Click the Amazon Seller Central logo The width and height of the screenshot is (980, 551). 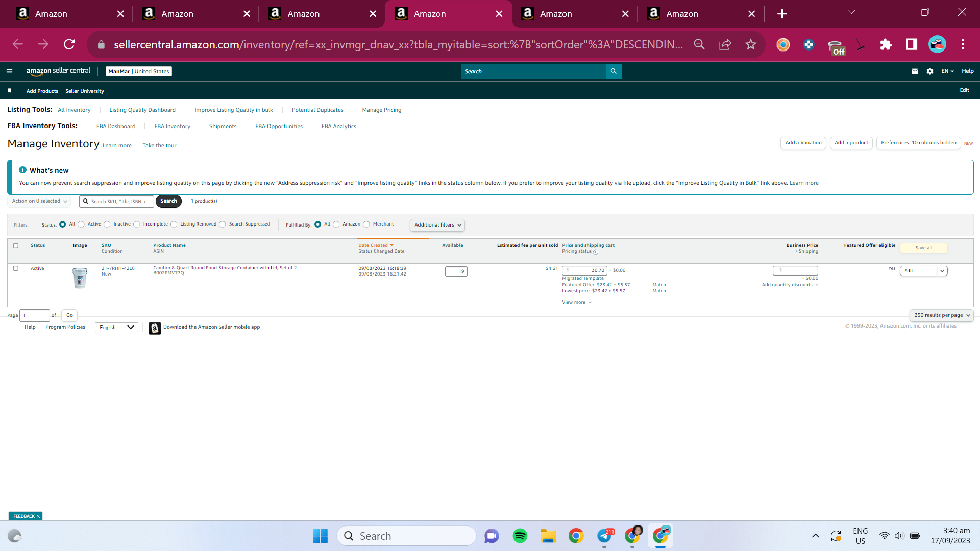click(x=58, y=71)
